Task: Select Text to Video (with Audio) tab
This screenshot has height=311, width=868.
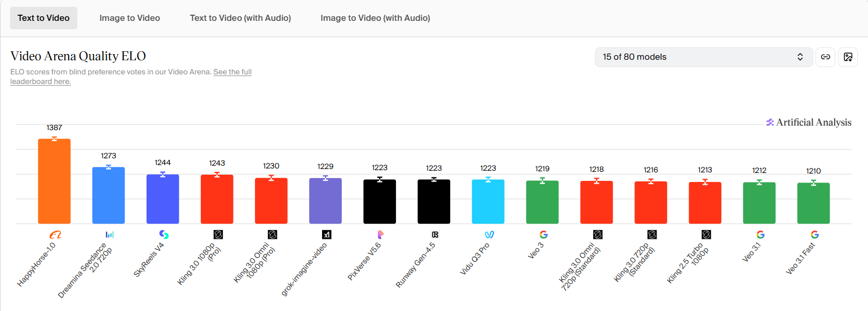Action: [x=240, y=18]
